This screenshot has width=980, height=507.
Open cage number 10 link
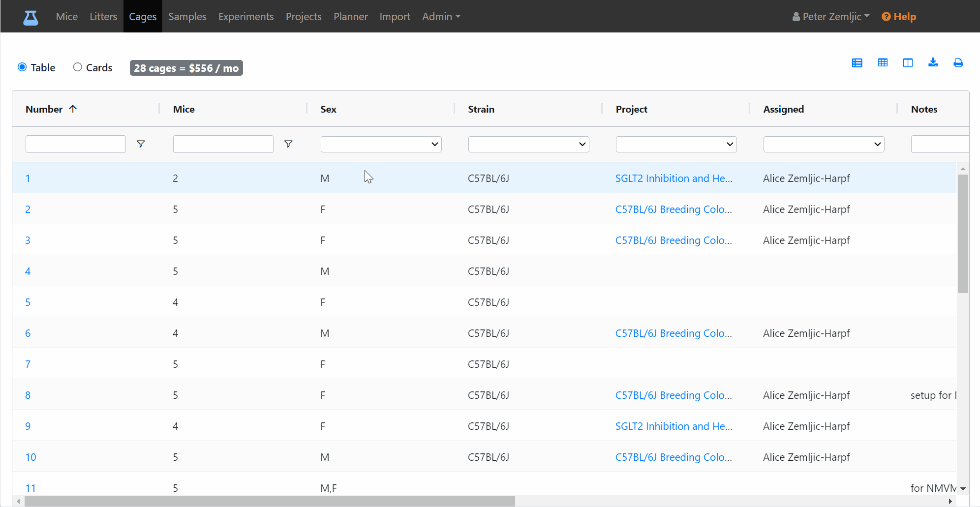(31, 457)
